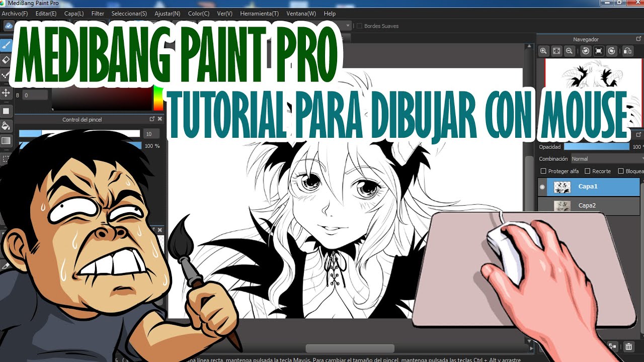Adjust the brush size slider

tap(79, 134)
